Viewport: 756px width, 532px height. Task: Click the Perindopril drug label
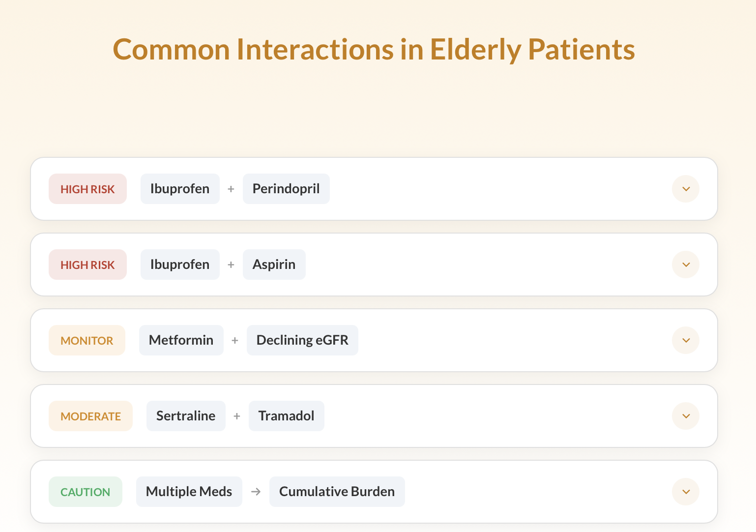click(286, 189)
